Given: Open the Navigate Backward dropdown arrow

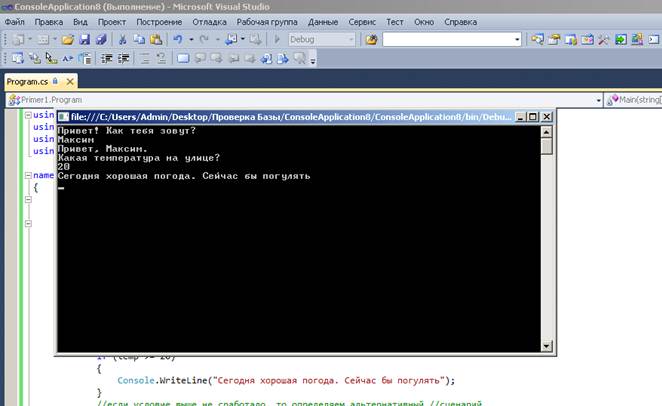Looking at the screenshot, I should [243, 40].
